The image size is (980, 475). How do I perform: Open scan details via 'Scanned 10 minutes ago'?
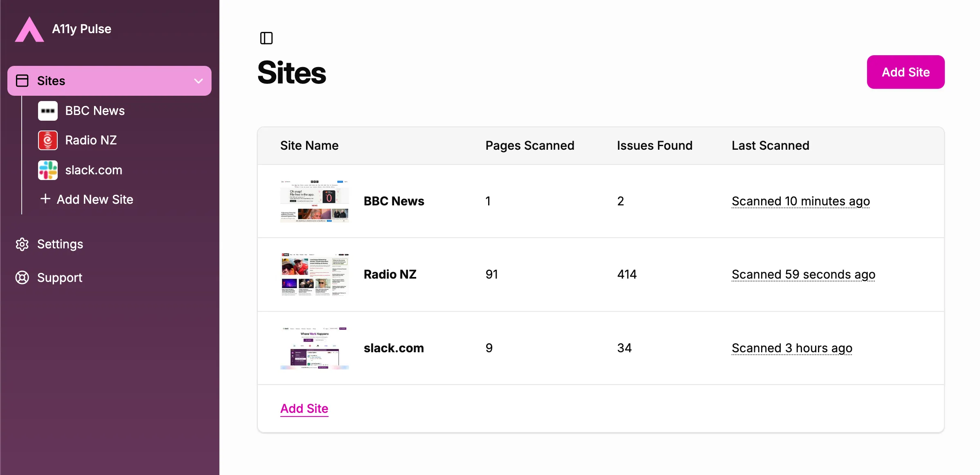801,201
